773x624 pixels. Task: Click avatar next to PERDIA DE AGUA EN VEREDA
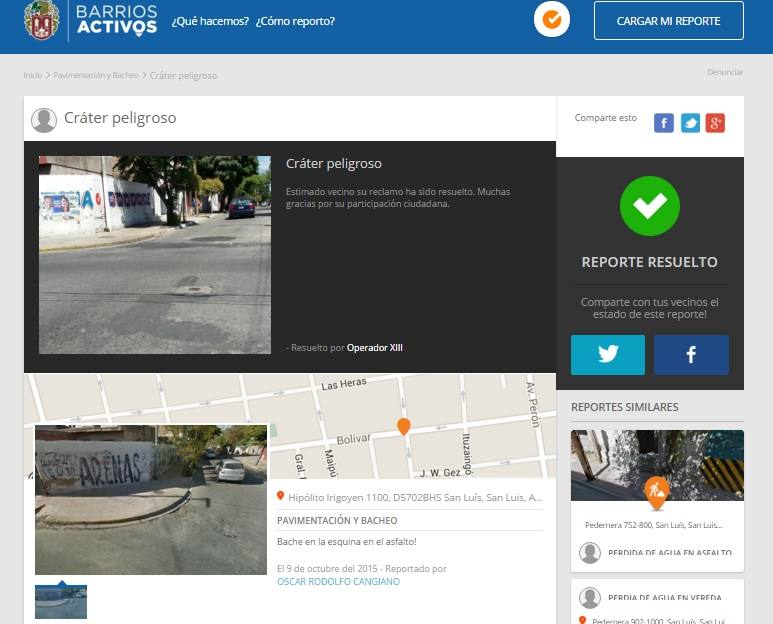click(x=590, y=598)
